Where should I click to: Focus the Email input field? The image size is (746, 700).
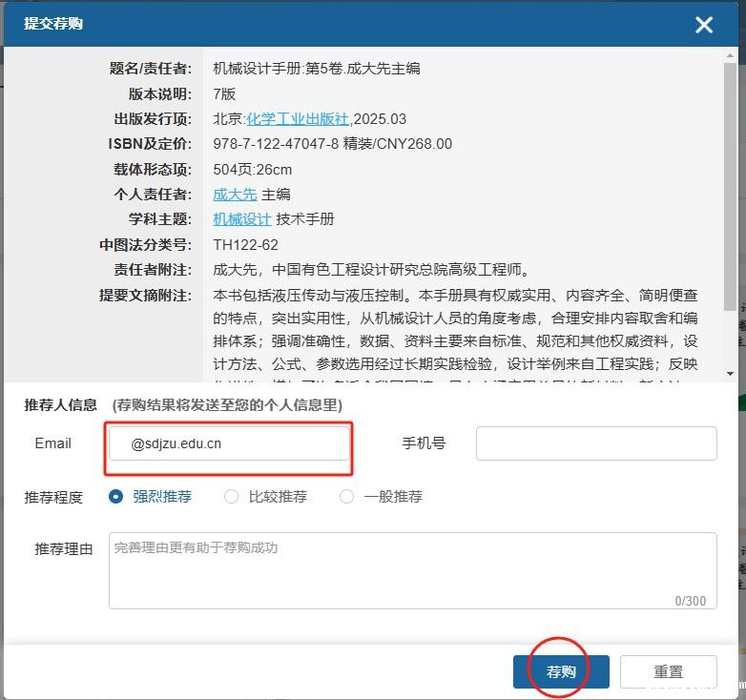pyautogui.click(x=229, y=443)
